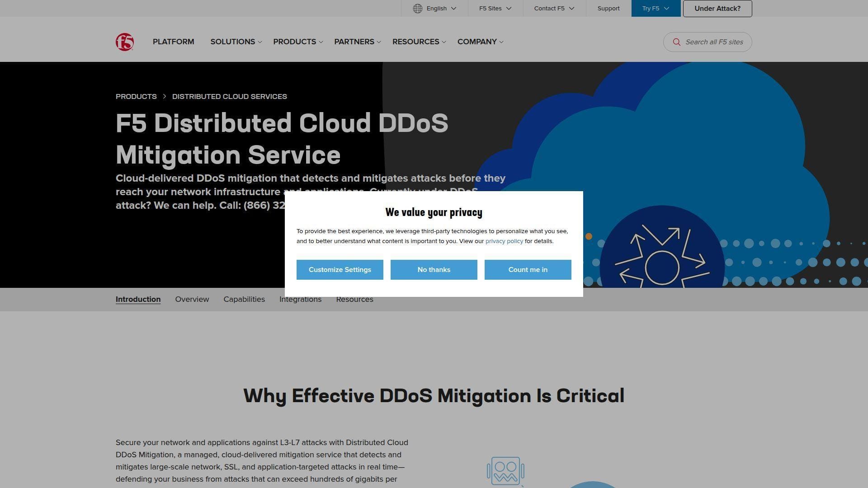Click the Under Attack? button
Screen dimensions: 868x488
(x=717, y=9)
